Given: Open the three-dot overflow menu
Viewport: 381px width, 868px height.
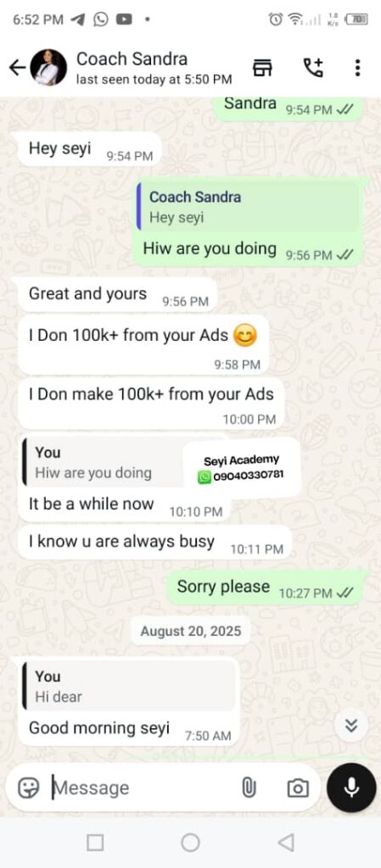Looking at the screenshot, I should pyautogui.click(x=358, y=68).
